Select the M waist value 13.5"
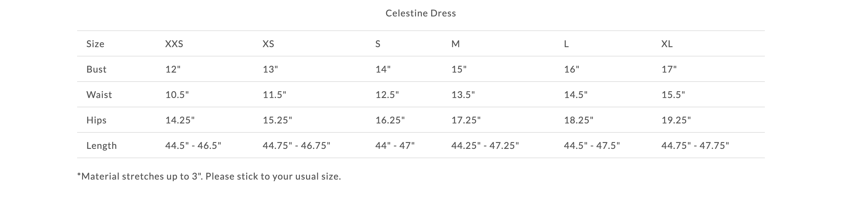 [463, 95]
